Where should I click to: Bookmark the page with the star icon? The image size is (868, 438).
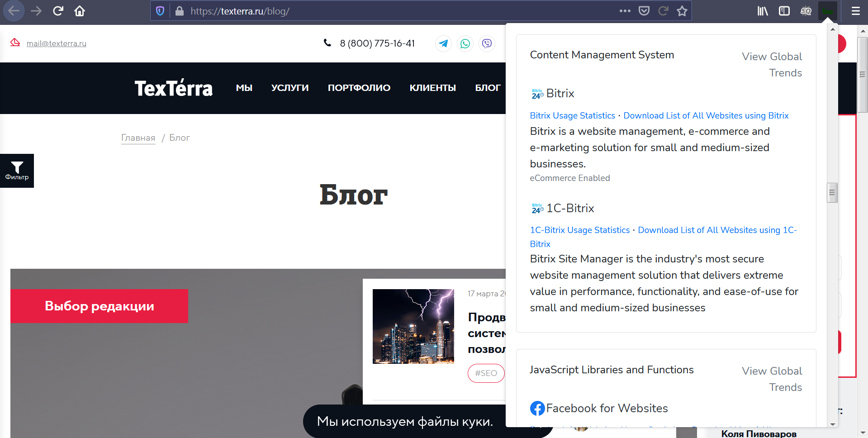point(681,11)
